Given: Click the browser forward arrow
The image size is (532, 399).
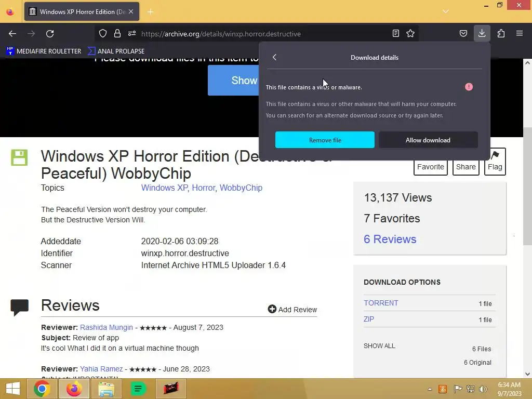Looking at the screenshot, I should coord(31,34).
